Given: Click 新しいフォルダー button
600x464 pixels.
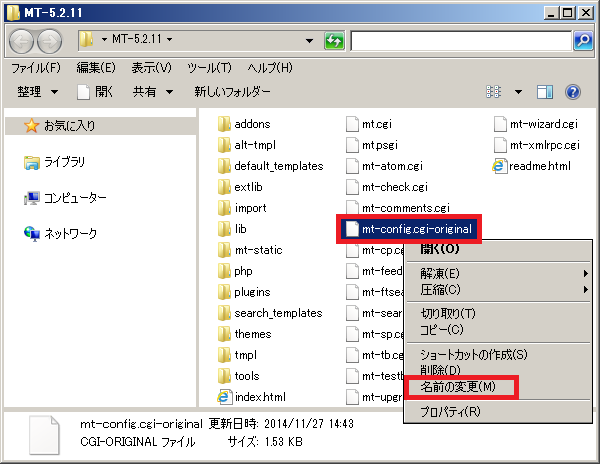Looking at the screenshot, I should click(x=232, y=92).
